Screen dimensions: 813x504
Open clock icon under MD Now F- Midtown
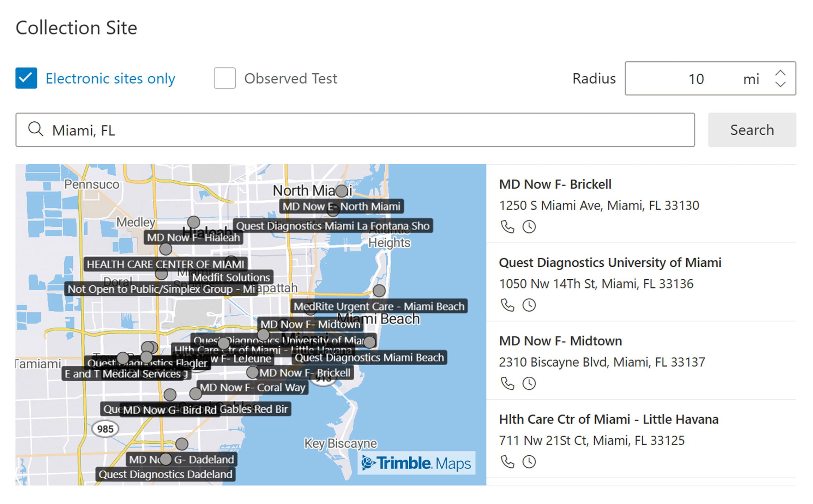click(x=529, y=383)
